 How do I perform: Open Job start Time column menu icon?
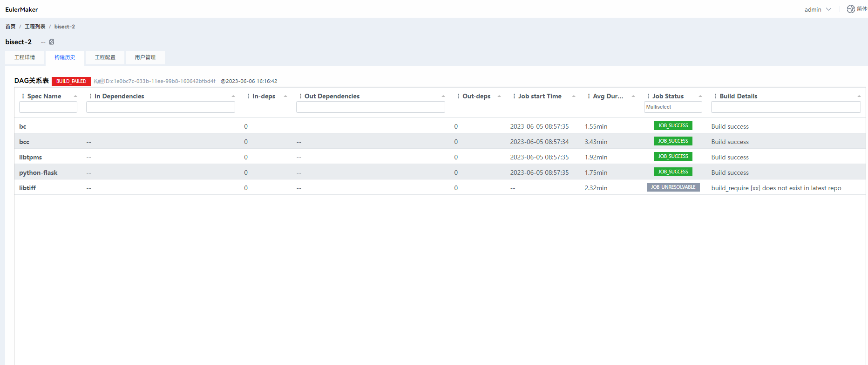(x=514, y=96)
